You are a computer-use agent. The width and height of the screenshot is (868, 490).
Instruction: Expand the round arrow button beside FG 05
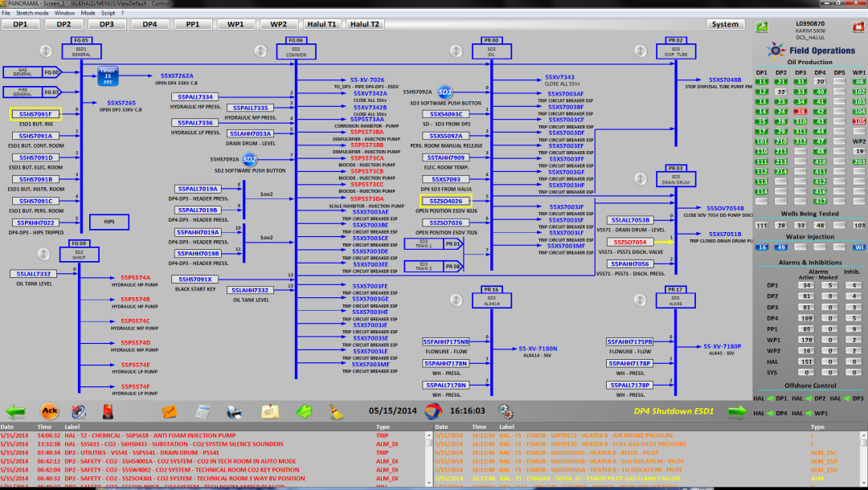click(x=35, y=51)
